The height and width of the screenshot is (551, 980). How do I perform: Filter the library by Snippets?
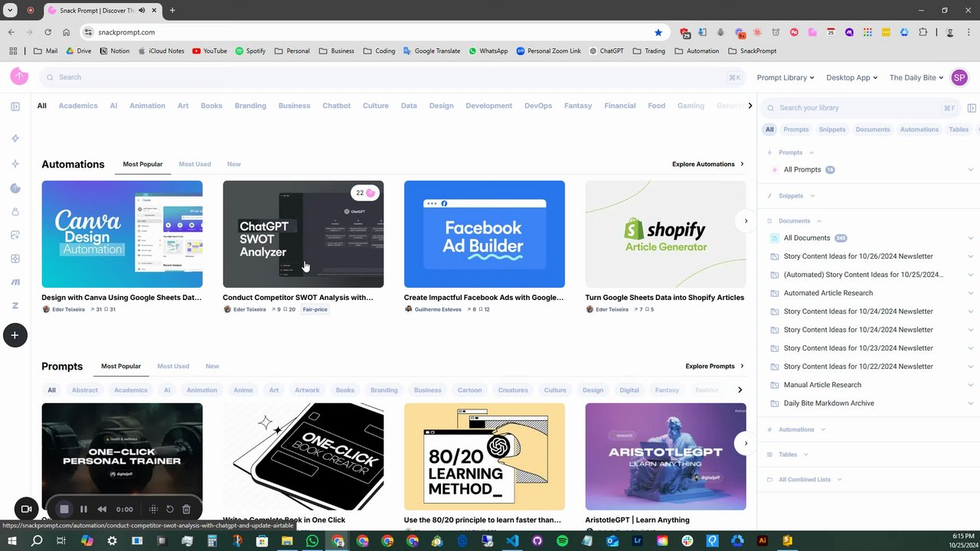[832, 129]
